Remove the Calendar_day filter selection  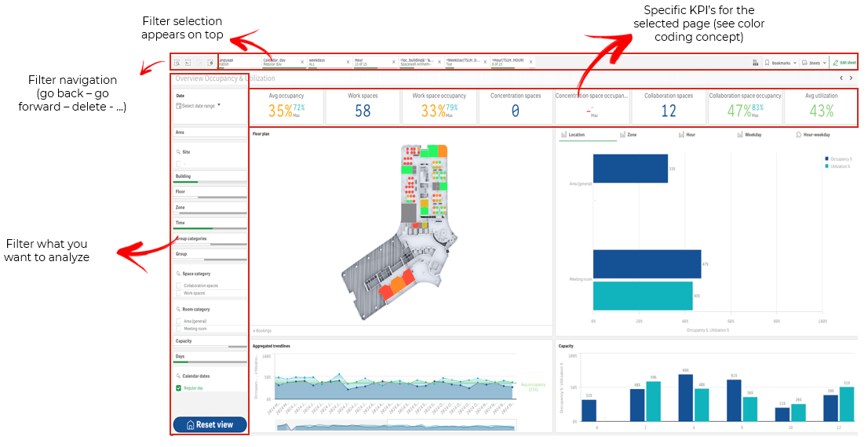coord(302,62)
